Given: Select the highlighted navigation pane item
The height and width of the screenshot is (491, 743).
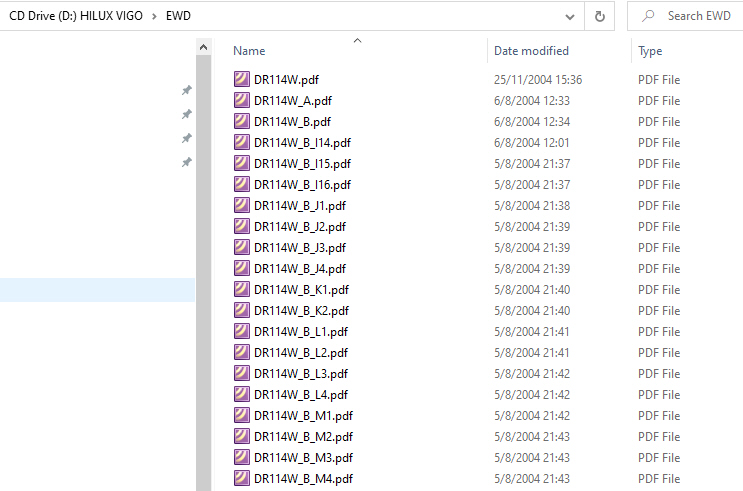Looking at the screenshot, I should click(x=97, y=290).
